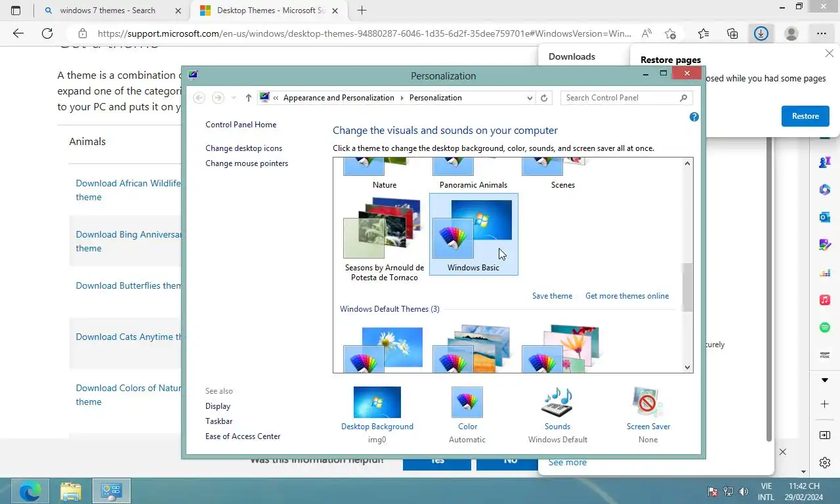
Task: Open Change mouse pointers link
Action: tap(247, 163)
